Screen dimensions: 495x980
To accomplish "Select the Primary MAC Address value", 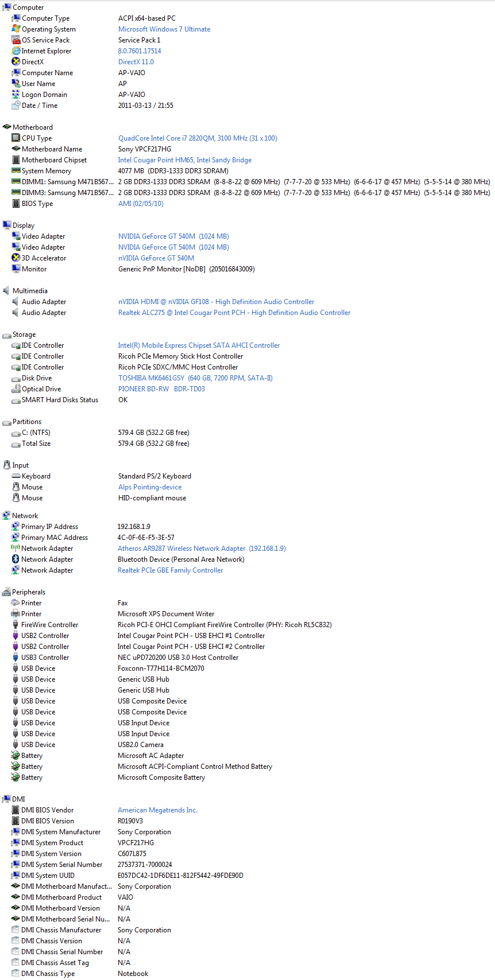I will click(146, 538).
